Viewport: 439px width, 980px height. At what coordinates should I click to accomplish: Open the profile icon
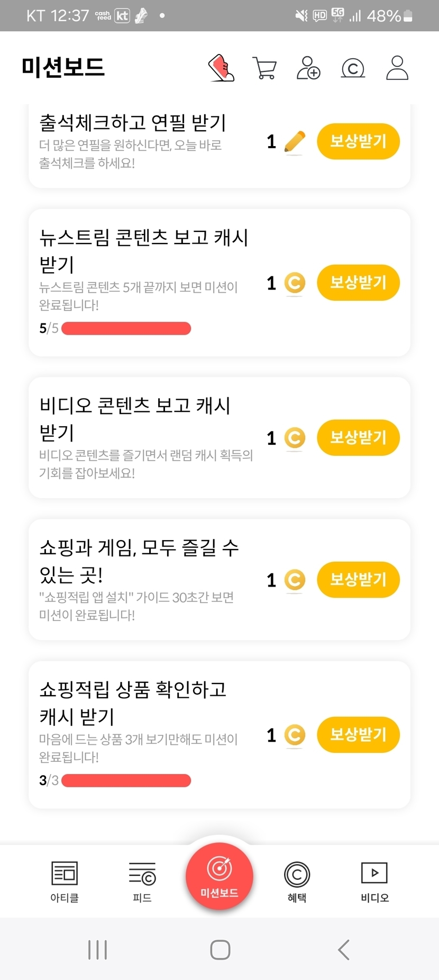397,68
